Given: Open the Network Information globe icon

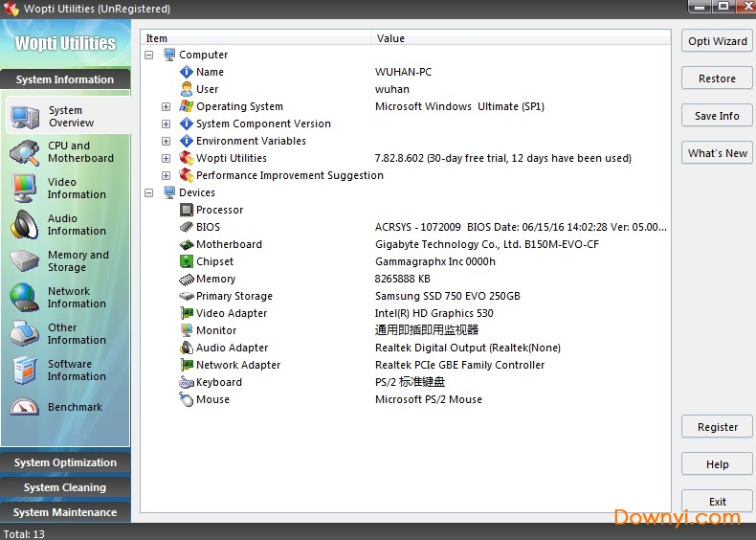Looking at the screenshot, I should (24, 298).
